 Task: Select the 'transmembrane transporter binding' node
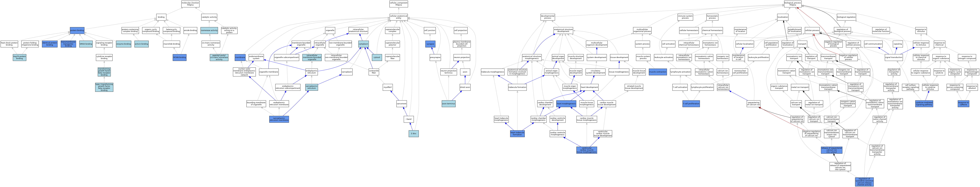click(x=68, y=44)
